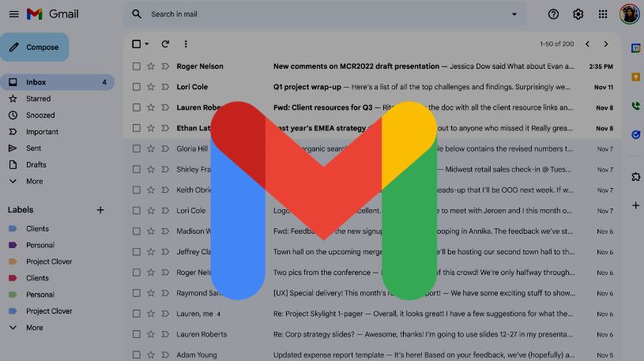Mark Lauren Roberts Corp strategy email important
Viewport: 644px width, 361px height.
(165, 334)
